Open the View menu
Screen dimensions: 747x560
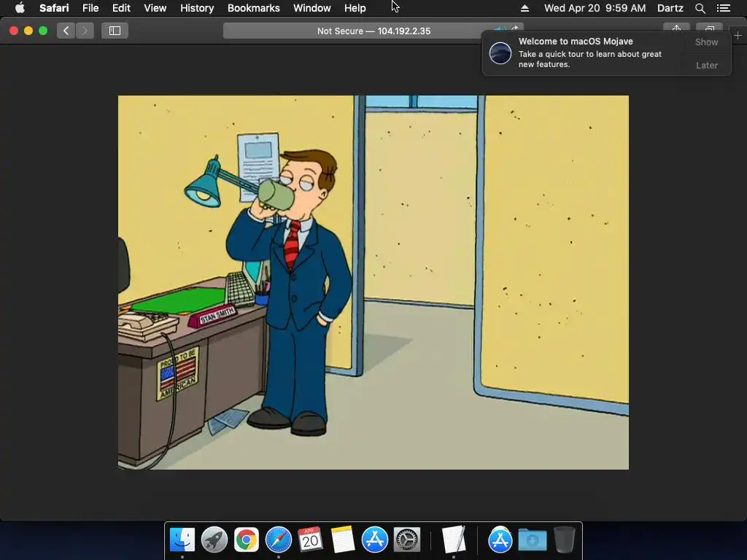click(x=155, y=8)
